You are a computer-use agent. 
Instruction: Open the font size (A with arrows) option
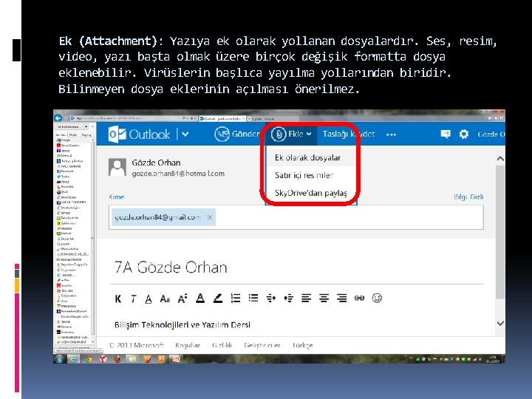tap(183, 299)
